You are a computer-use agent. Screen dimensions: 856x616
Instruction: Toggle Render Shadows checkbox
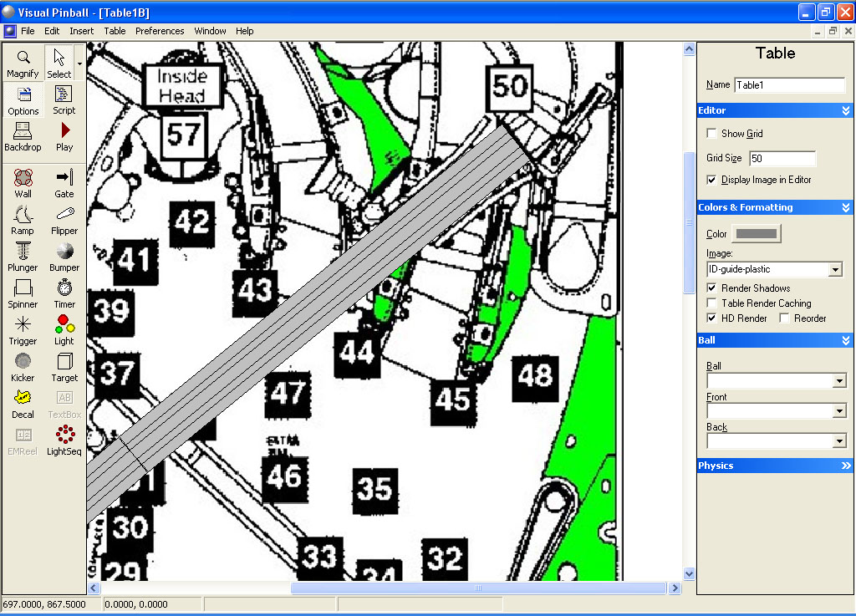pyautogui.click(x=711, y=288)
